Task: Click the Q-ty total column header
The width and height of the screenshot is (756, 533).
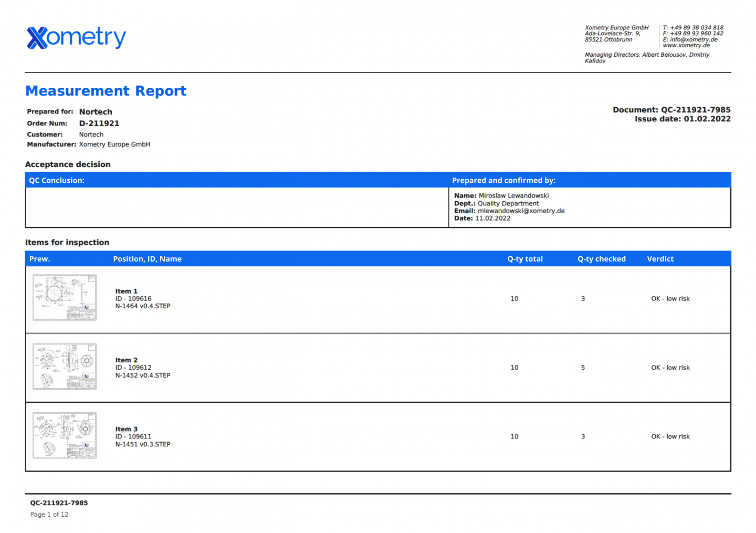Action: click(525, 259)
